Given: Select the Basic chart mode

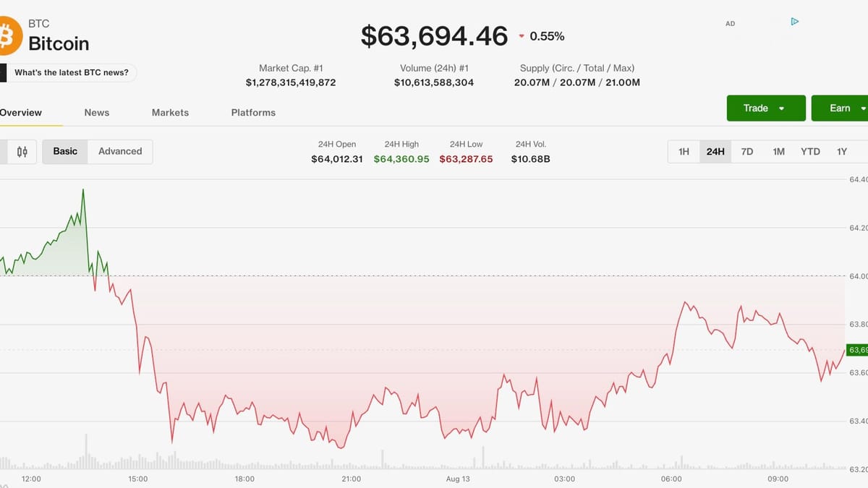Looking at the screenshot, I should pos(65,151).
